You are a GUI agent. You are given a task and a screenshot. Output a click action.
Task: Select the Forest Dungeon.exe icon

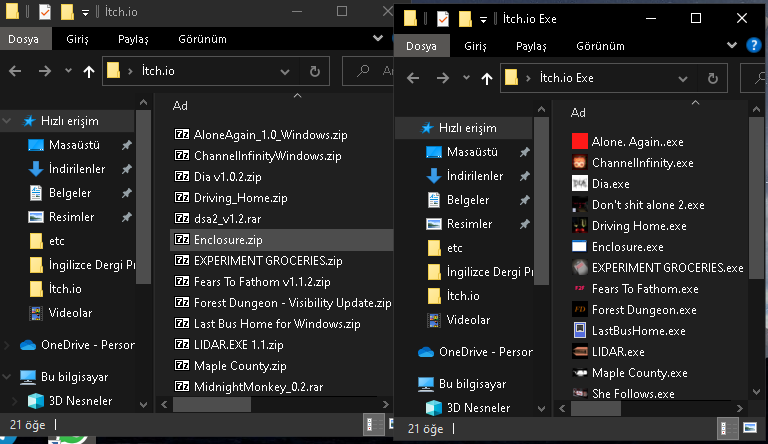(579, 309)
